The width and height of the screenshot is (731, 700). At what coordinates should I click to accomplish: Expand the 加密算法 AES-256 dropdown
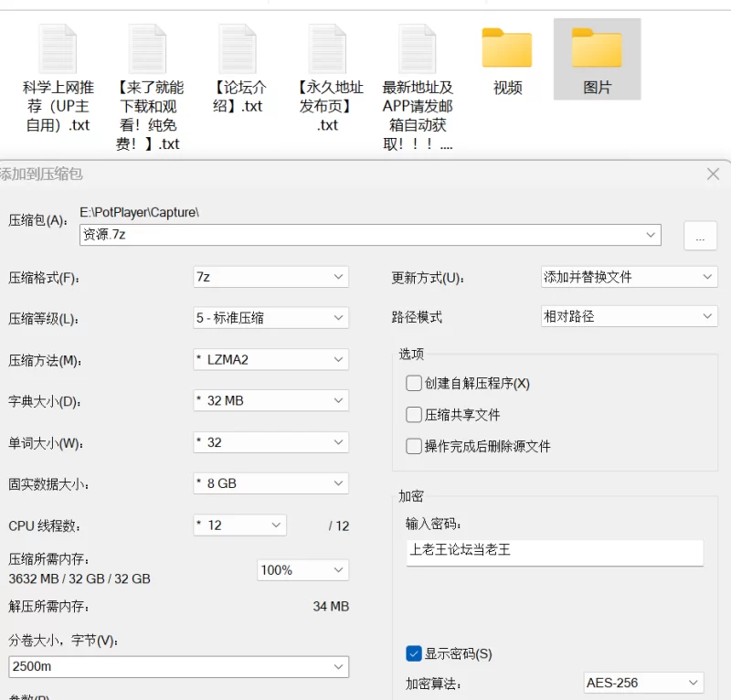644,683
